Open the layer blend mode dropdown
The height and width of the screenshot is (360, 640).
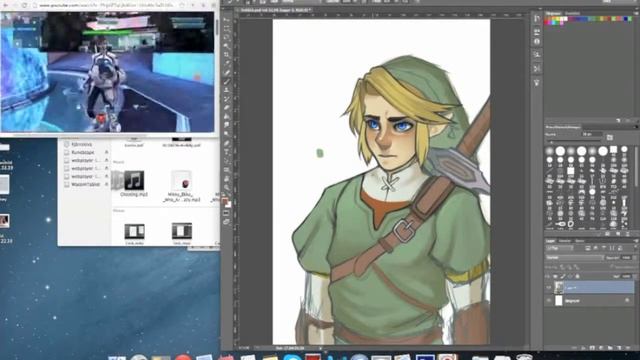coord(575,258)
